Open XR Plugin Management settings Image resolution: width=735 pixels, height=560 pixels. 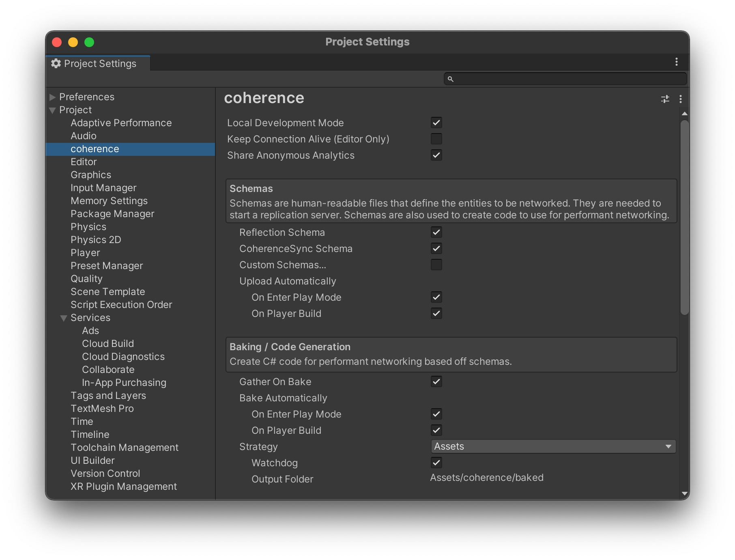123,487
